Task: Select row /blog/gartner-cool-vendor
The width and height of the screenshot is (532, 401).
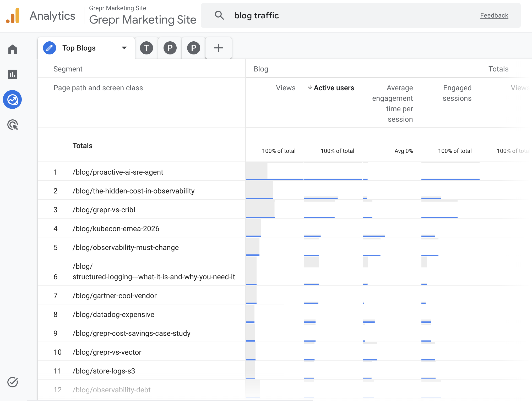Action: point(115,296)
